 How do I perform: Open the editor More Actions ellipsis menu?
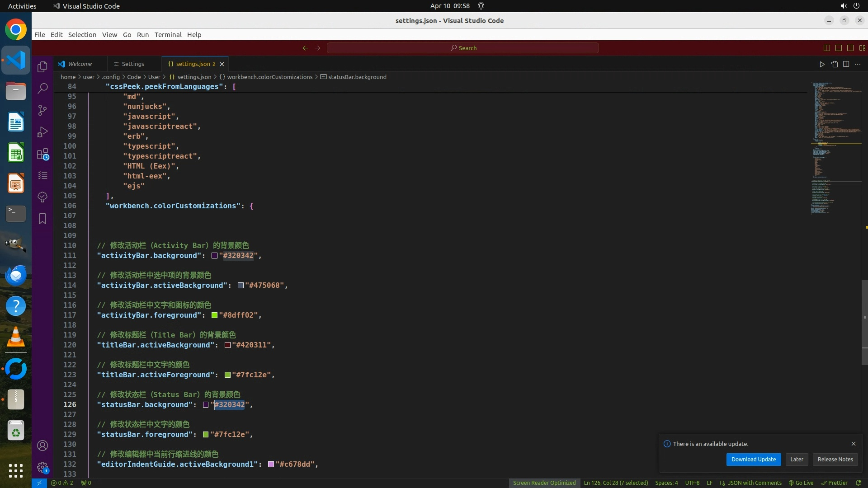pyautogui.click(x=858, y=64)
